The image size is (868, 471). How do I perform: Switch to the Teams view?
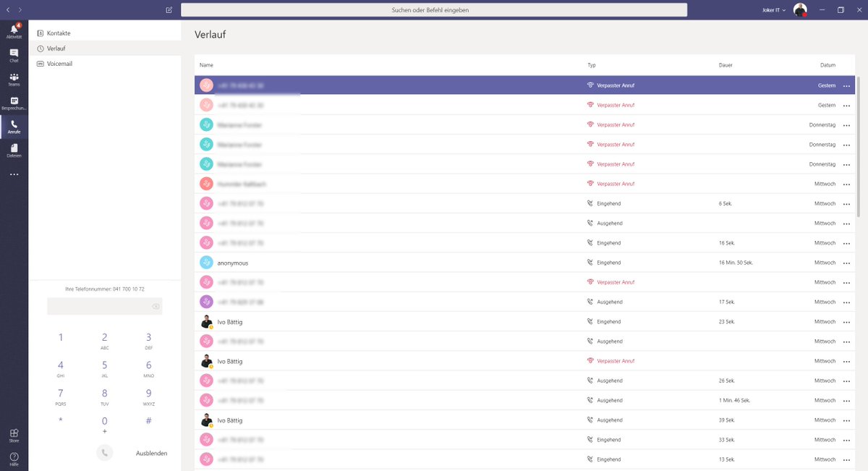point(13,79)
